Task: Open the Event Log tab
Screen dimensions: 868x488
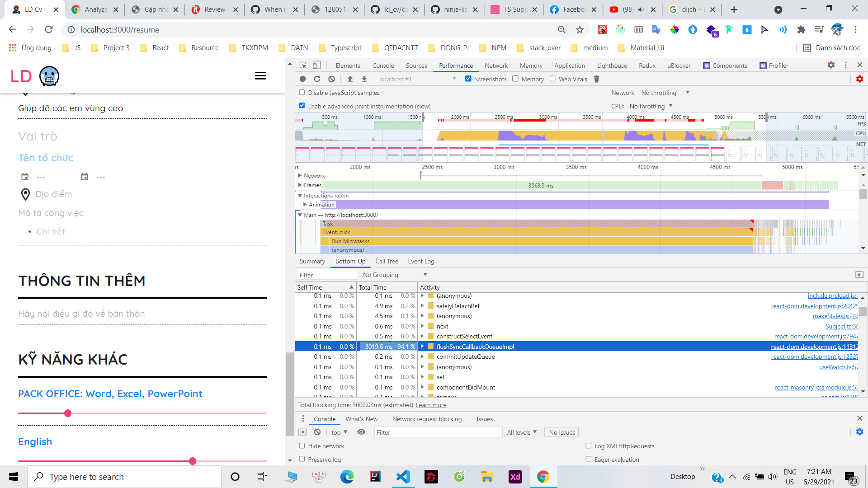Action: click(x=421, y=261)
